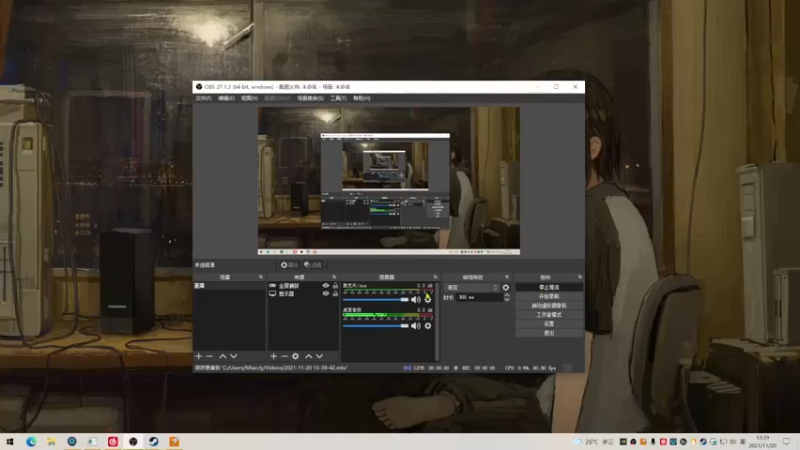Move the source up in Sources panel

[309, 356]
